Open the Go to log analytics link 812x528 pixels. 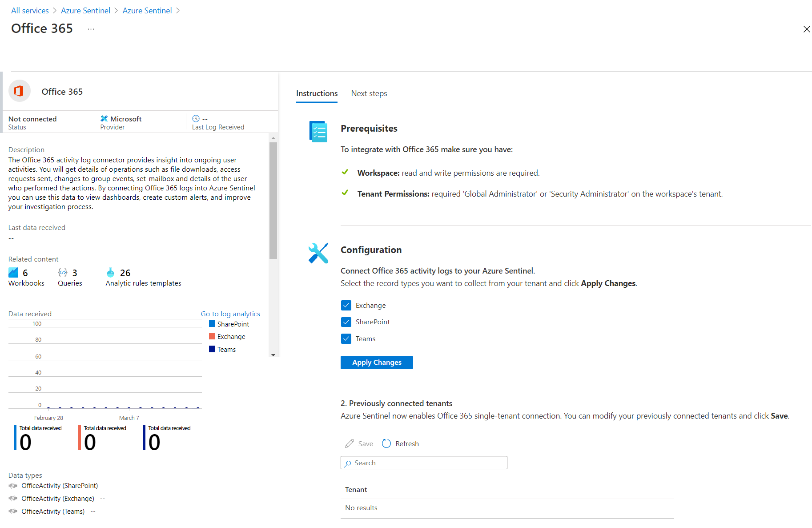pyautogui.click(x=230, y=314)
